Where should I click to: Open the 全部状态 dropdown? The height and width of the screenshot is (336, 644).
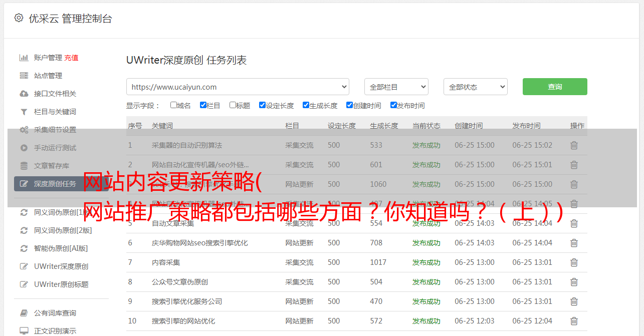click(x=476, y=87)
